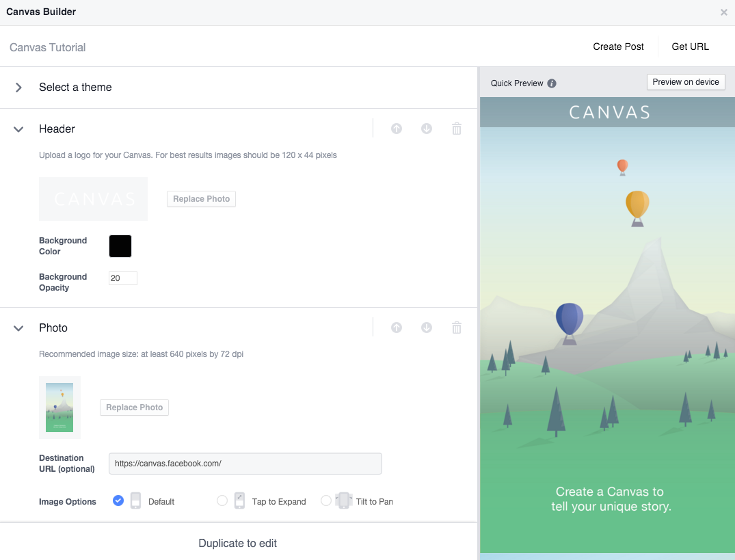This screenshot has height=560, width=735.
Task: Click the Quick Preview info icon
Action: 552,83
